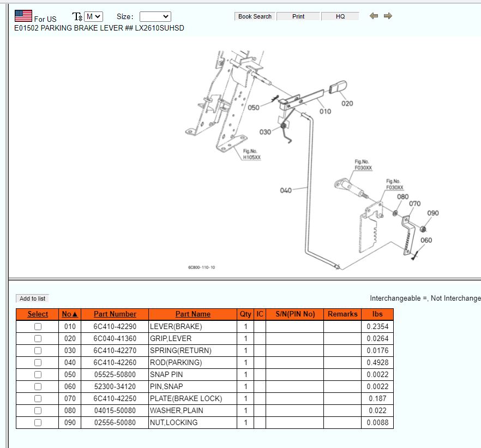Click the text size icon
This screenshot has width=481, height=448.
(x=77, y=17)
